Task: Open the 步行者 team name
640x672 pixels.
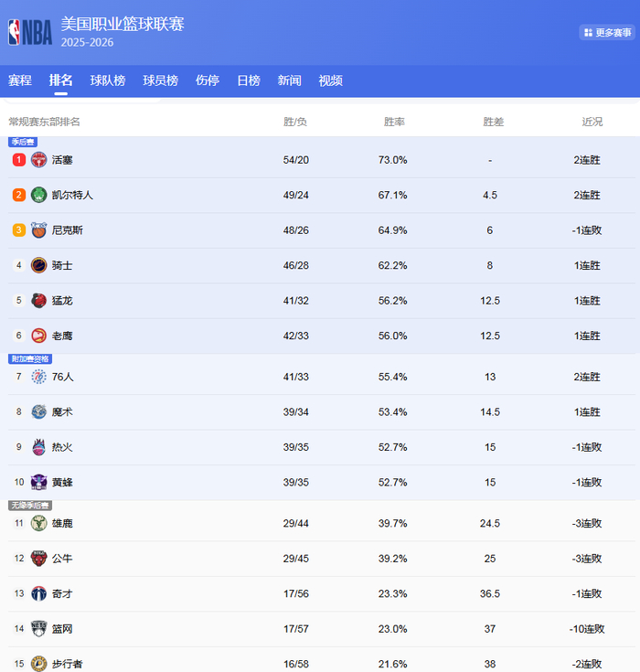Action: point(68,664)
